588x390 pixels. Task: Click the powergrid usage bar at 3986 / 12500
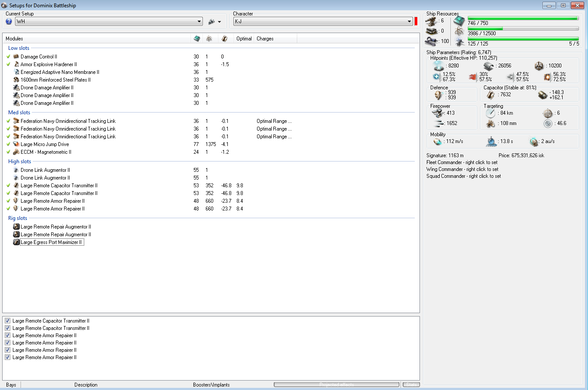523,29
